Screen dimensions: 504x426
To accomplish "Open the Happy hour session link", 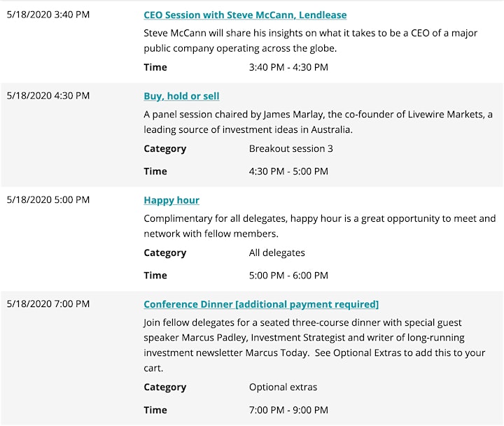I will tap(171, 200).
